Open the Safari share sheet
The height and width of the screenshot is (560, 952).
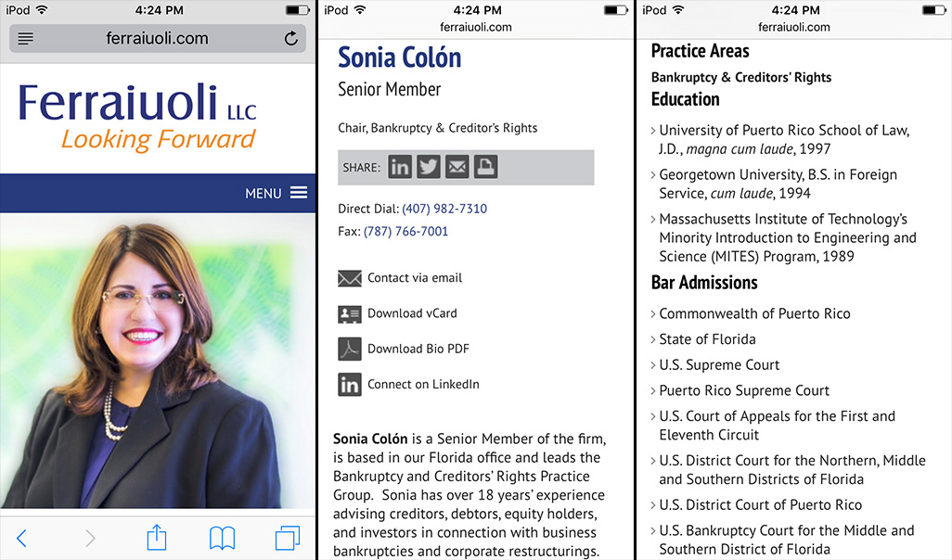click(x=157, y=538)
